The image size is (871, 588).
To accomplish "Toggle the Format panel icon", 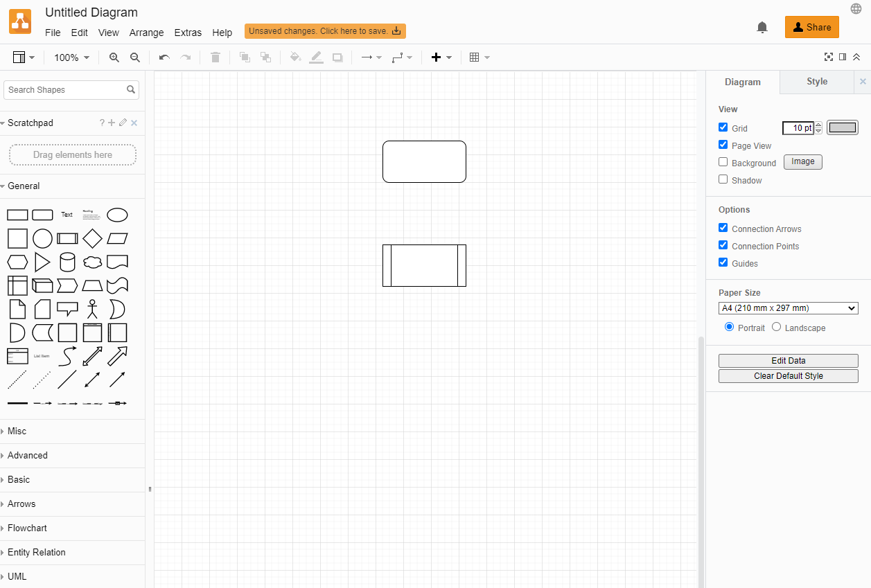I will click(x=843, y=57).
